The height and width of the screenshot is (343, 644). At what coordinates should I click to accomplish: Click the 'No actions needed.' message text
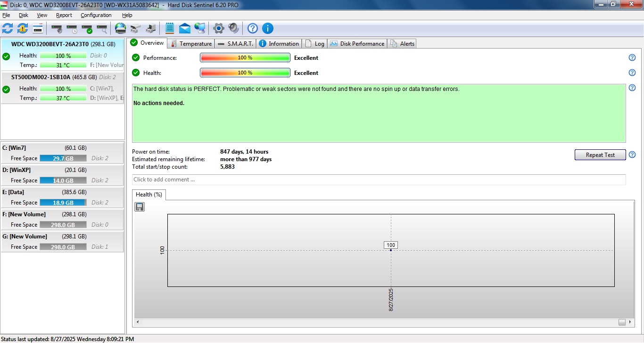(x=159, y=103)
